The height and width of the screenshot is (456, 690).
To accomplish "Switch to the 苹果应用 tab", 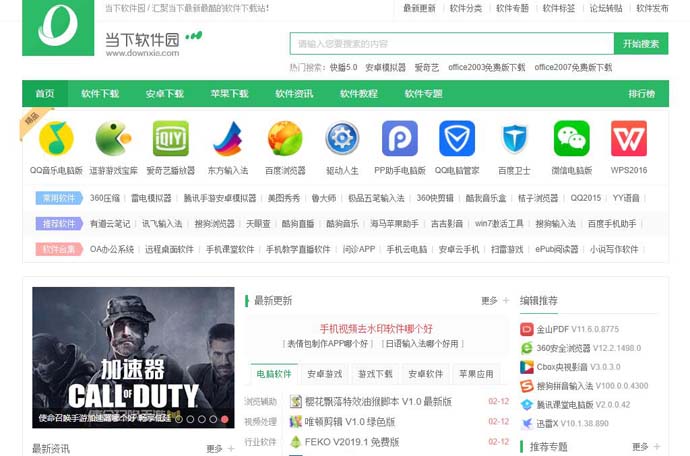I will pos(476,374).
